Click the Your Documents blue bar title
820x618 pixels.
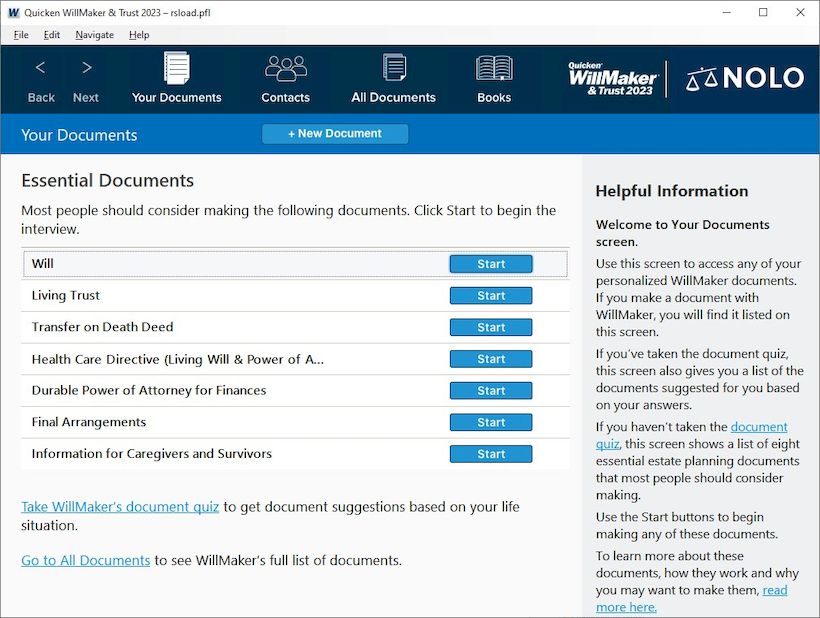(79, 135)
